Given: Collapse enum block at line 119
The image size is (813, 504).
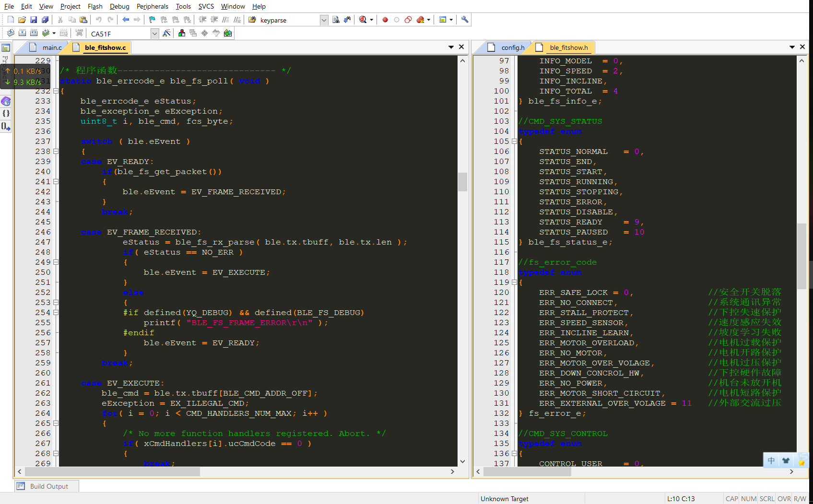Looking at the screenshot, I should [514, 282].
